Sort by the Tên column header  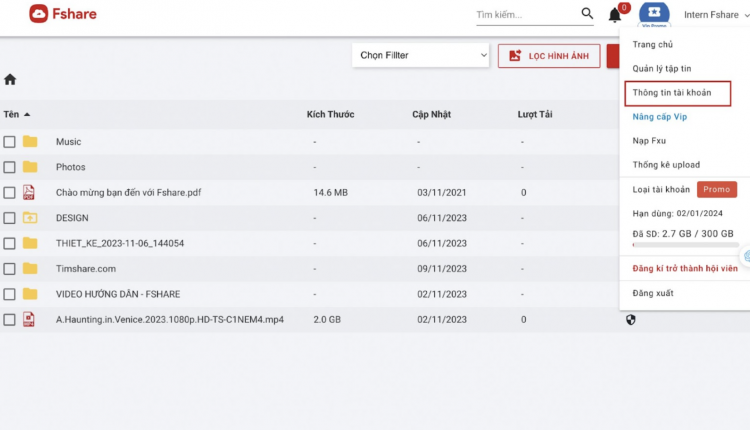(x=11, y=114)
